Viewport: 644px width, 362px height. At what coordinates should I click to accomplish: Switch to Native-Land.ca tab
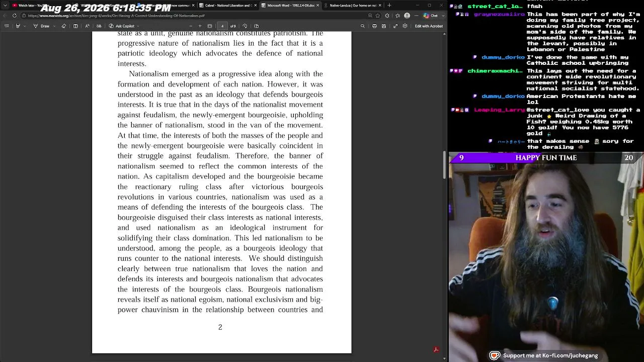(352, 5)
